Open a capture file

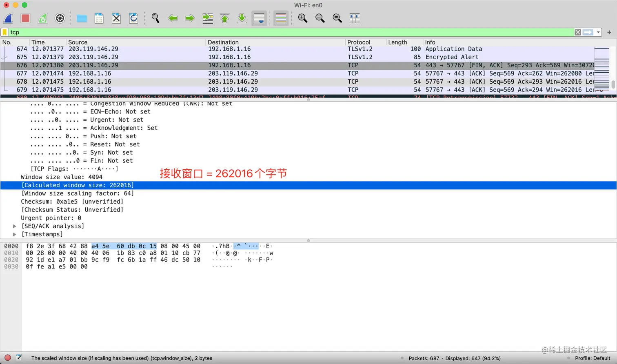(82, 18)
